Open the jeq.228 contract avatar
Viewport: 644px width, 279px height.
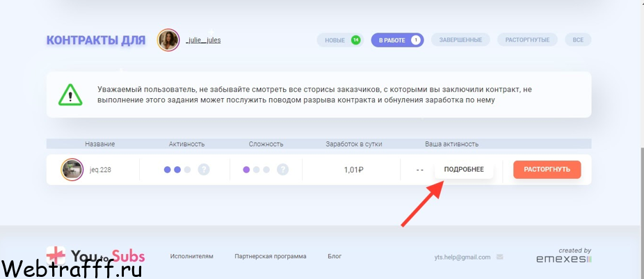[x=72, y=169]
